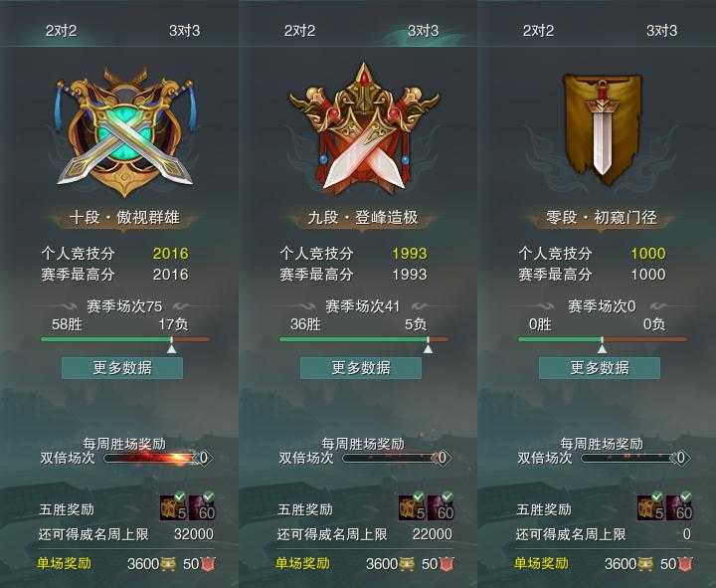The image size is (716, 588).
Task: Open 更多数据 in the nine-rank panel
Action: [361, 368]
